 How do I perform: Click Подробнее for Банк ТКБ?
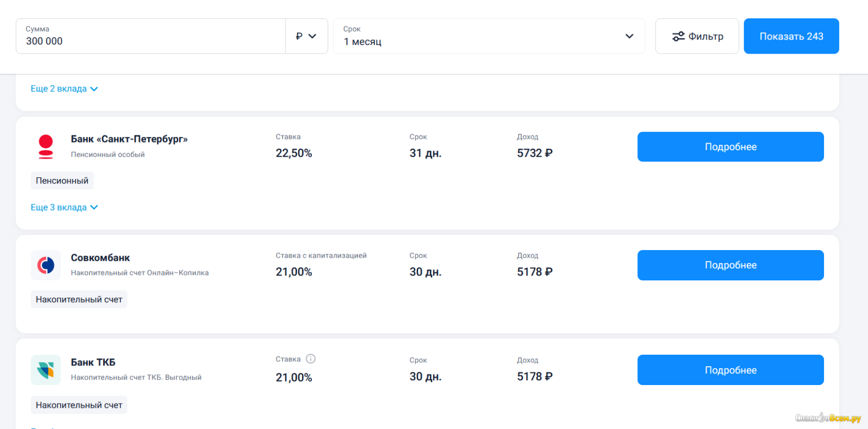click(x=730, y=370)
